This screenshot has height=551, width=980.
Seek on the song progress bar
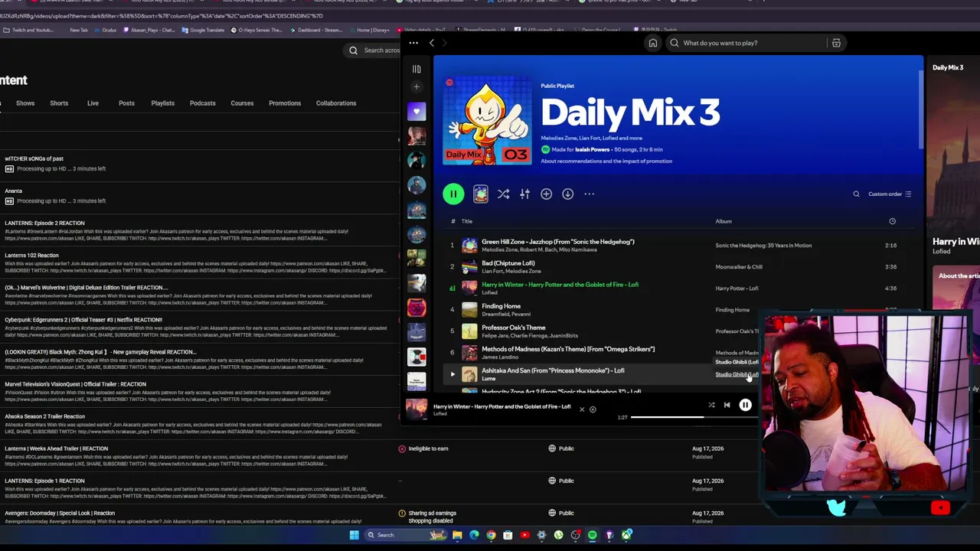click(x=695, y=417)
